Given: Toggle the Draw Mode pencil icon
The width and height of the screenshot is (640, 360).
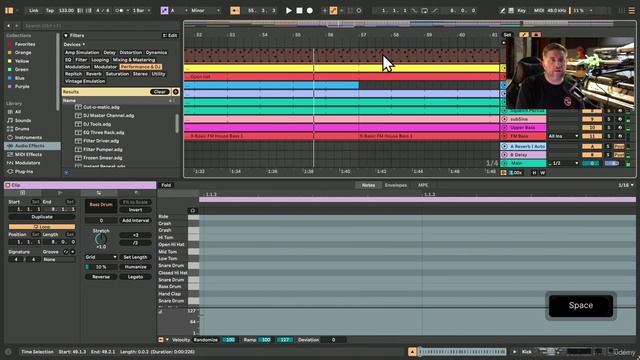Looking at the screenshot, I should tap(503, 10).
